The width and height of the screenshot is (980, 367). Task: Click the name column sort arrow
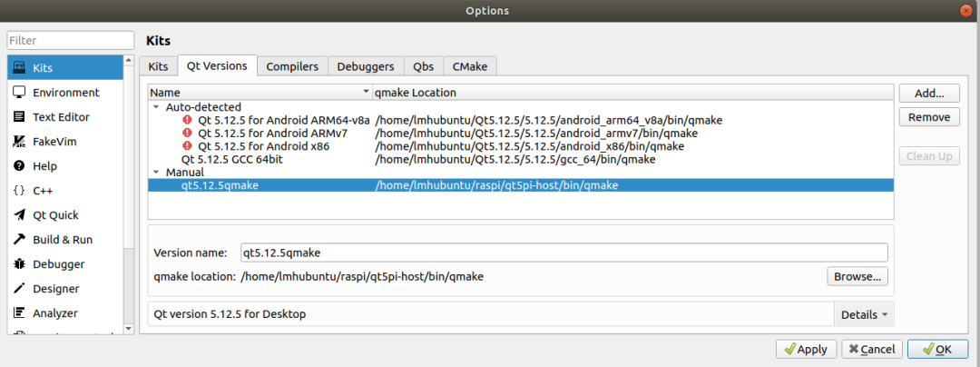pos(366,93)
